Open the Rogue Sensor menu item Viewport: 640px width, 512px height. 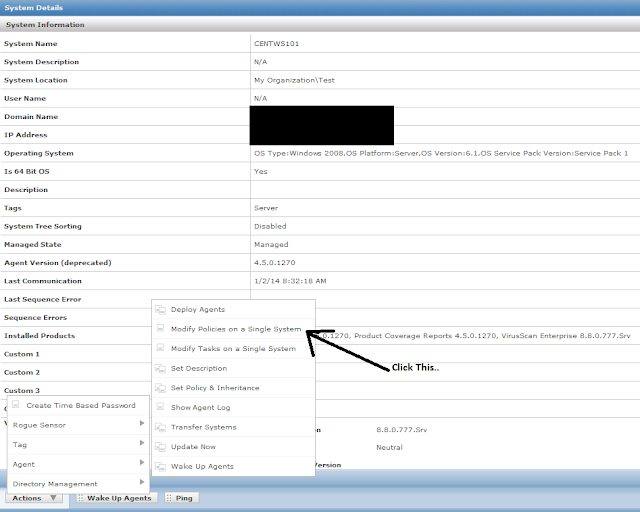coord(78,425)
